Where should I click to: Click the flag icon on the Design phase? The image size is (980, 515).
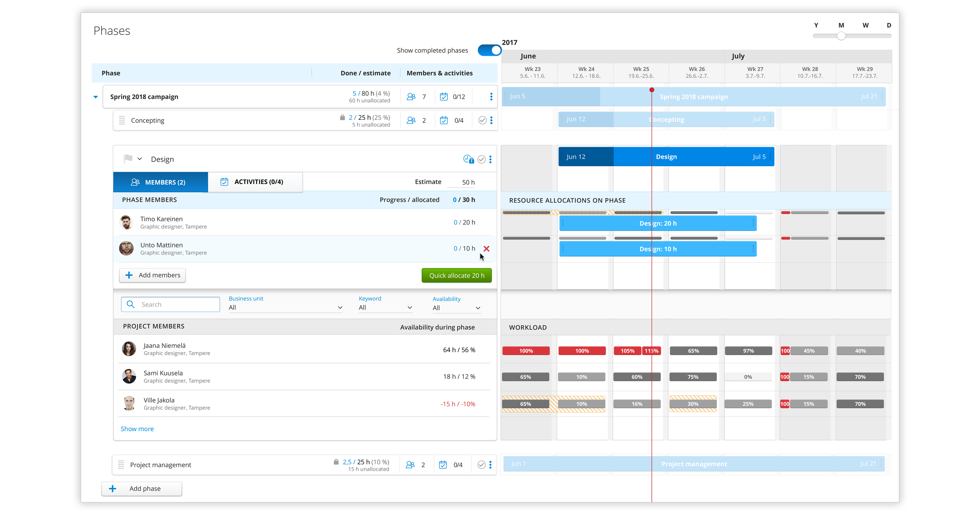coord(129,158)
